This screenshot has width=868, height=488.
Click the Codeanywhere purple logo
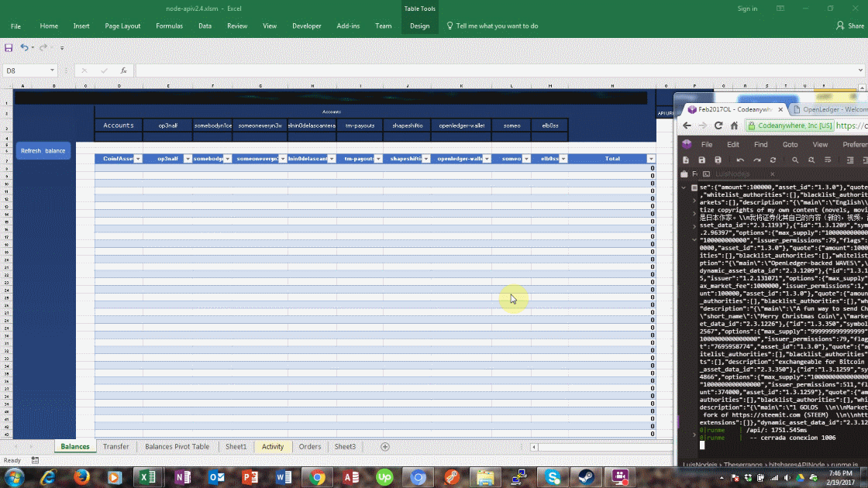(x=687, y=144)
